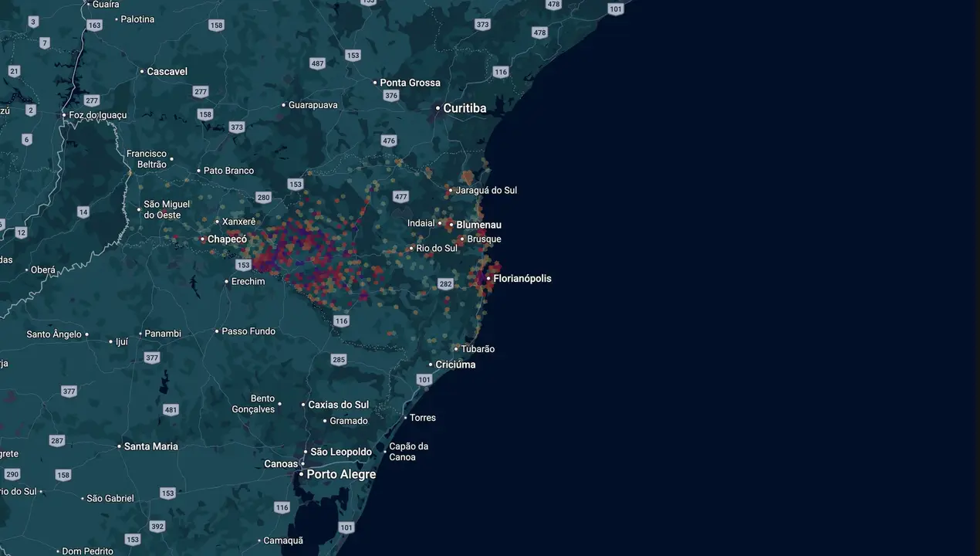Image resolution: width=980 pixels, height=556 pixels.
Task: Select the Camaquã town label
Action: point(283,541)
